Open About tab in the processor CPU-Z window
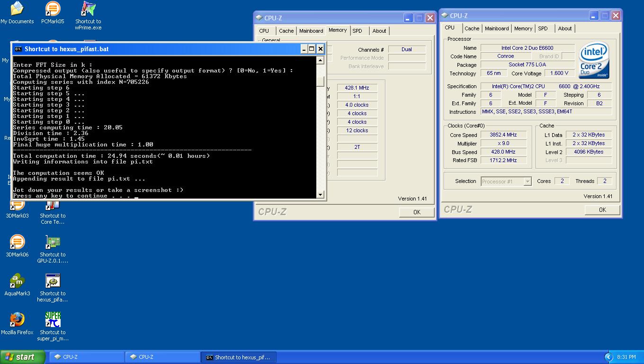 tap(564, 28)
